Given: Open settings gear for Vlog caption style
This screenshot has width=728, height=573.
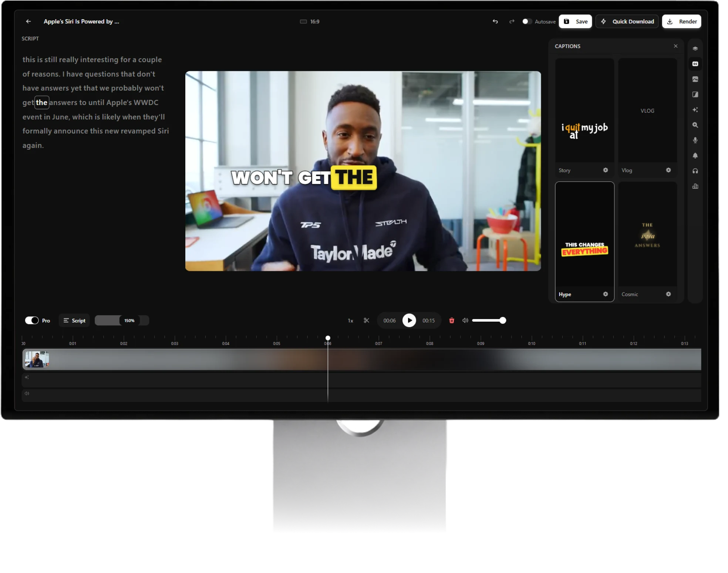Looking at the screenshot, I should point(668,170).
